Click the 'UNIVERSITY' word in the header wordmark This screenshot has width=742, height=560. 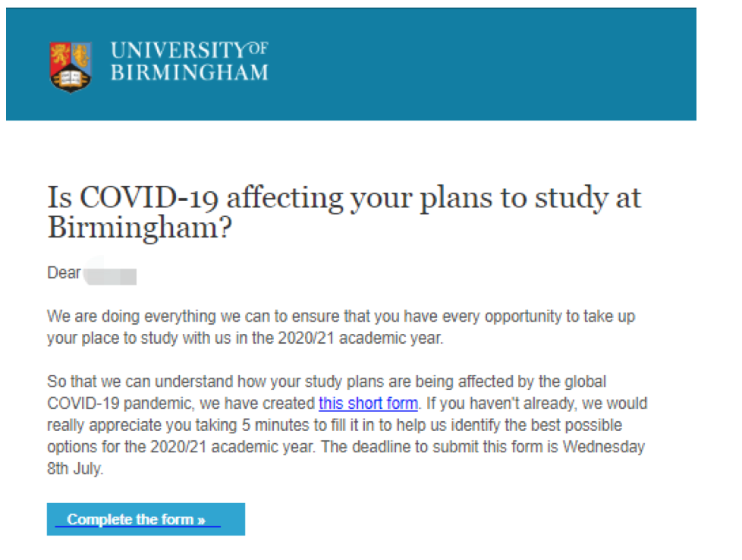point(178,50)
